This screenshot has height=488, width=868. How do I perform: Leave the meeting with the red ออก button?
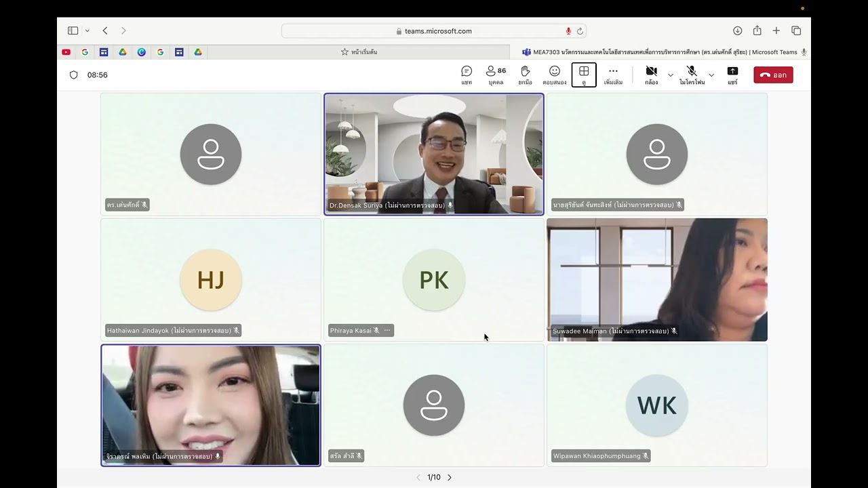773,75
